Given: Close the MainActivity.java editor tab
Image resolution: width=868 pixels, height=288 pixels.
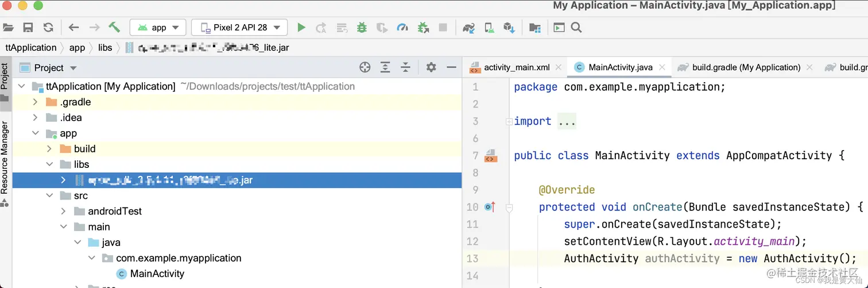Looking at the screenshot, I should (x=662, y=68).
